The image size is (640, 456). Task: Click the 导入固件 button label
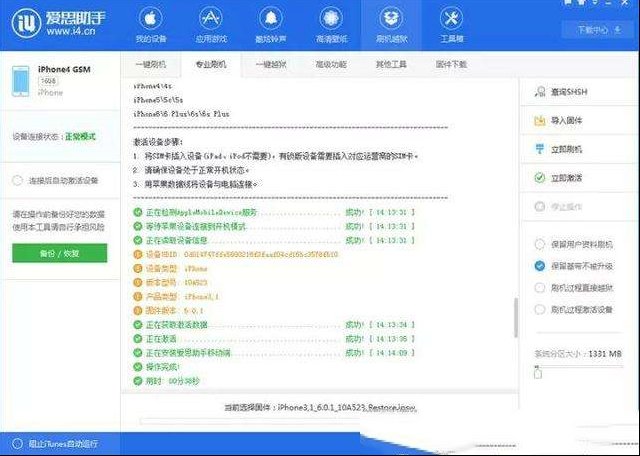coord(567,120)
